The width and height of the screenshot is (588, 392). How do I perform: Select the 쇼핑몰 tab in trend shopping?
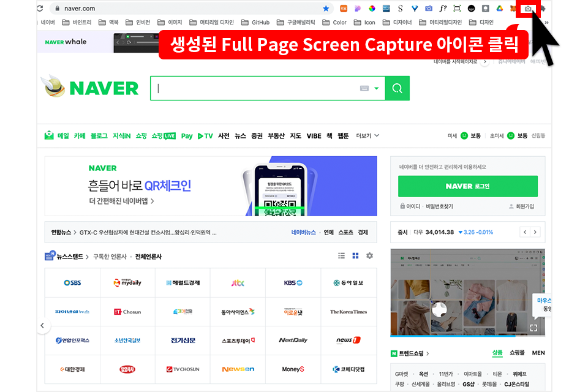[517, 353]
